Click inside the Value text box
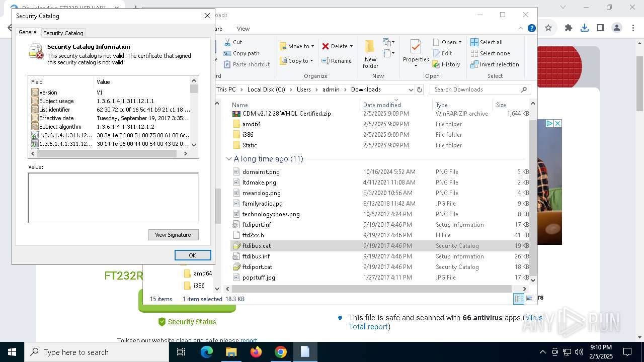The width and height of the screenshot is (644, 362). click(x=113, y=198)
